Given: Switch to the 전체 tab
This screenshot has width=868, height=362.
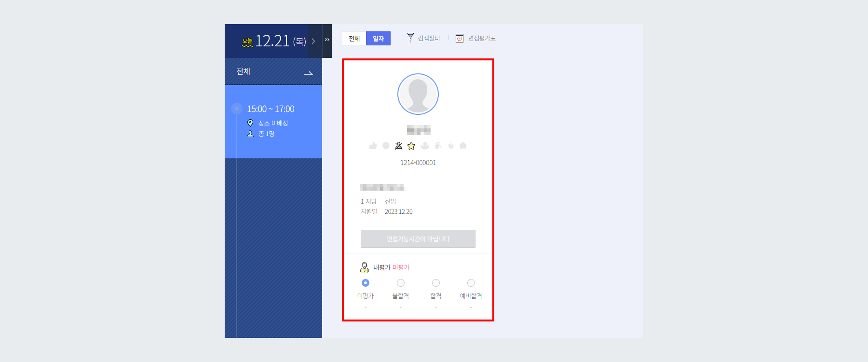Looking at the screenshot, I should [354, 39].
